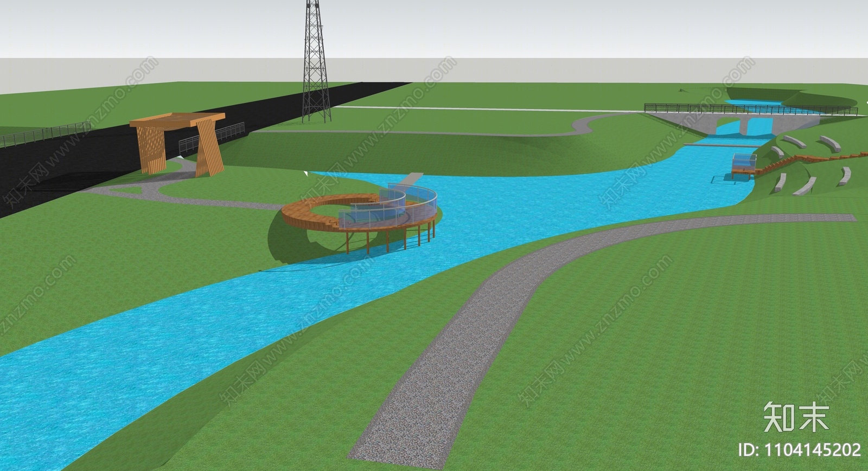Screen dimensions: 868x471
Task: Click the ID: 1104145202 text
Action: (x=800, y=450)
